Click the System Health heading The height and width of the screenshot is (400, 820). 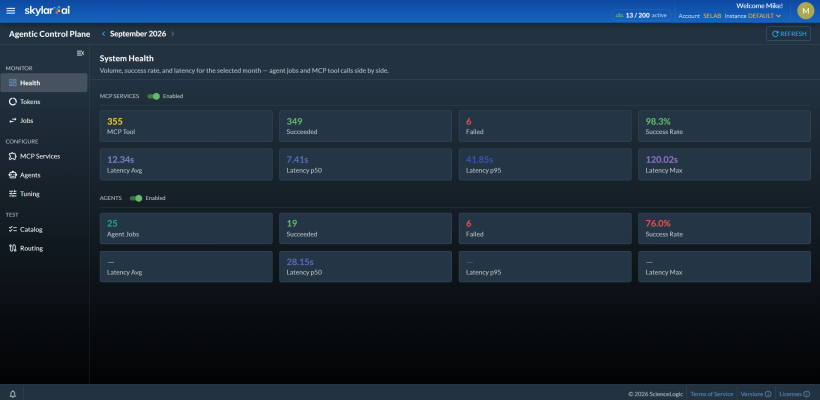point(127,59)
